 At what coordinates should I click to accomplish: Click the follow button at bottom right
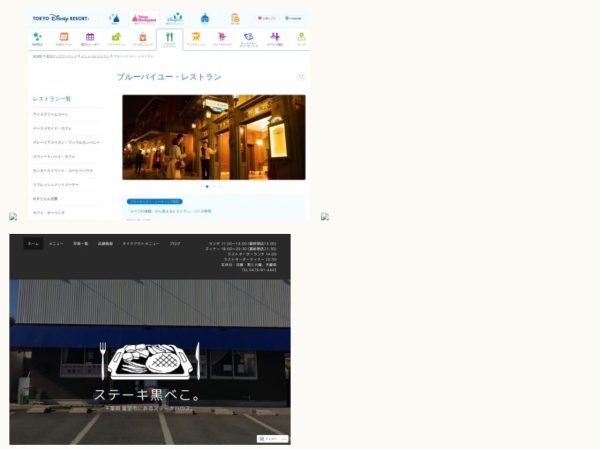[272, 439]
